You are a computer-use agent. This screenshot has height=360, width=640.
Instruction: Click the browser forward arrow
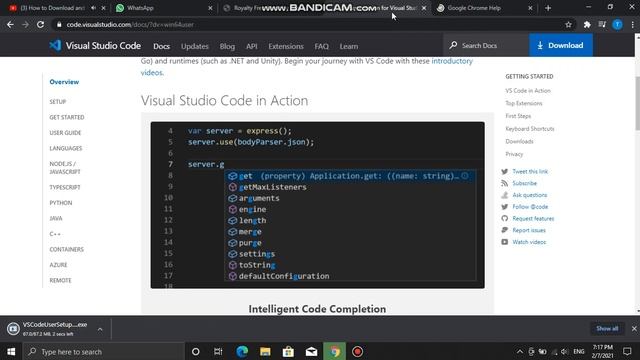25,24
